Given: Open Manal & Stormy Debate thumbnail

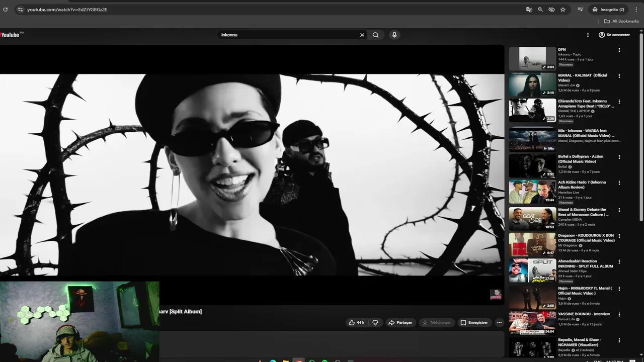Looking at the screenshot, I should tap(532, 219).
